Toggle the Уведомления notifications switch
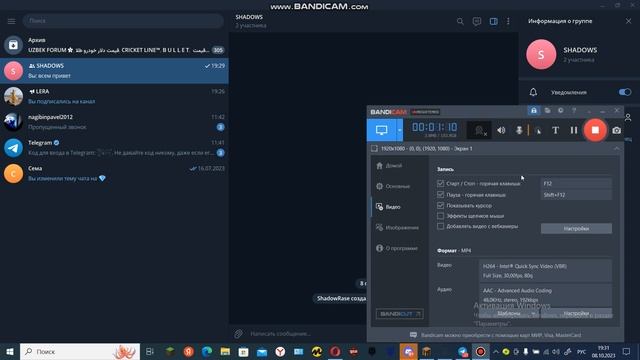The image size is (640, 360). click(x=624, y=92)
